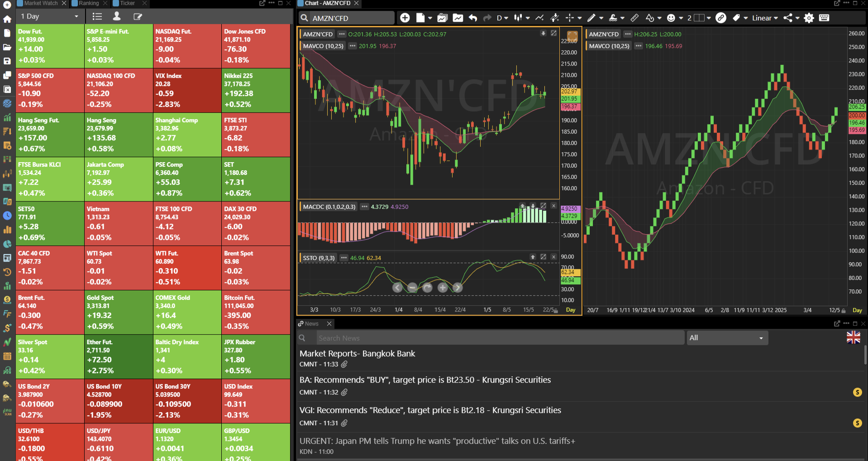Screen dimensions: 868x461
Task: Open the Linear scale dropdown
Action: click(765, 18)
